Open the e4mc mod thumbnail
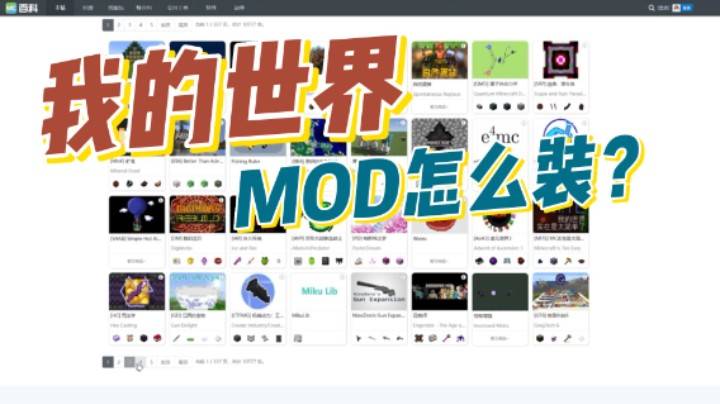 coord(500,136)
